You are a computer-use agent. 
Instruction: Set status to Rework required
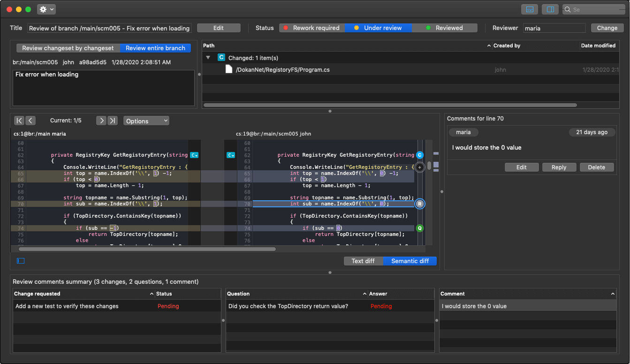click(x=312, y=28)
